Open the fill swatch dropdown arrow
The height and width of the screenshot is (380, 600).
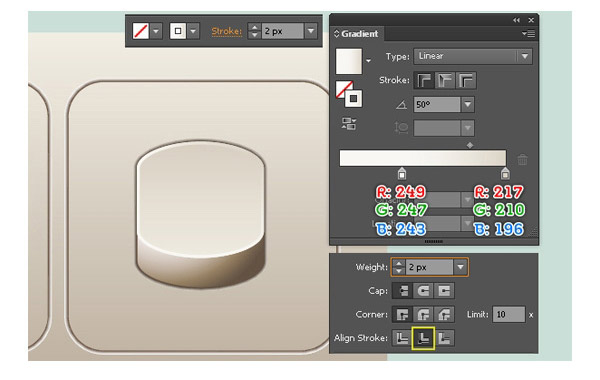point(156,31)
